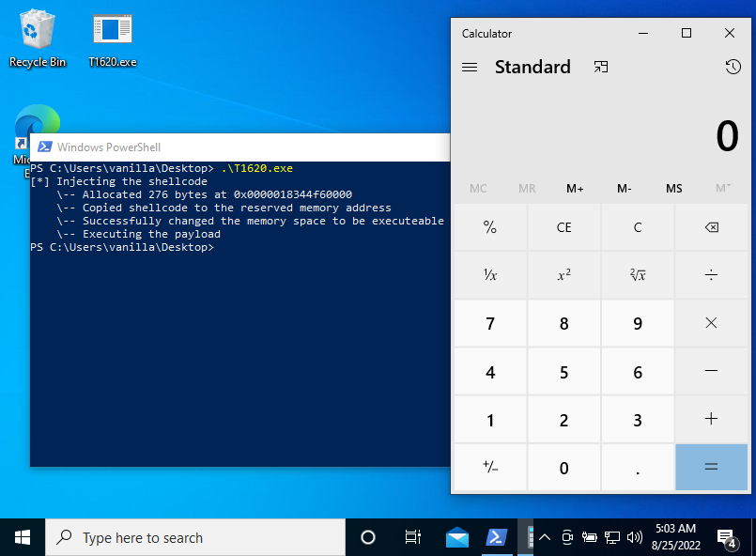Viewport: 756px width, 556px height.
Task: Expand hidden icons in the system tray
Action: coord(544,536)
